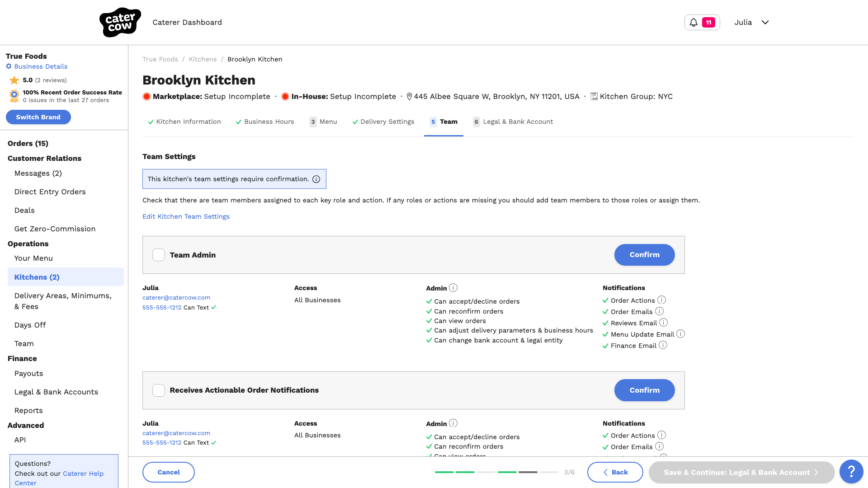Open Kitchens (2) in the sidebar

tap(66, 277)
